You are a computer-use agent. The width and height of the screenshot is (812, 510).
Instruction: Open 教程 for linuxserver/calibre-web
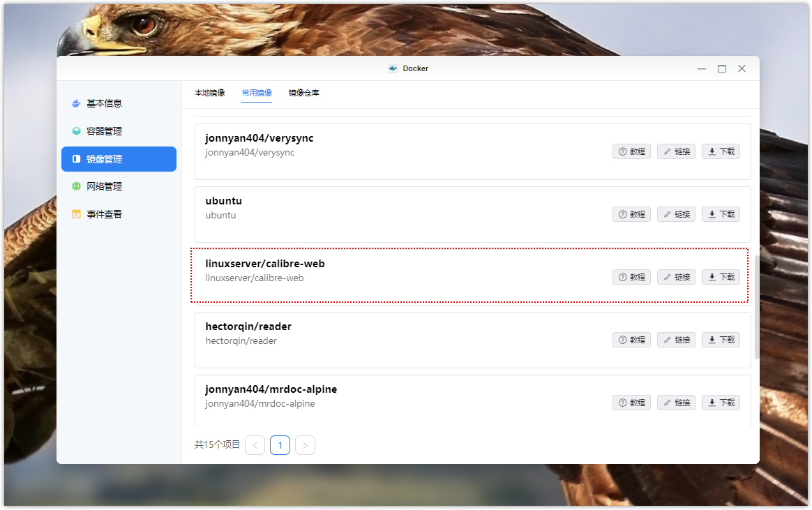click(632, 277)
